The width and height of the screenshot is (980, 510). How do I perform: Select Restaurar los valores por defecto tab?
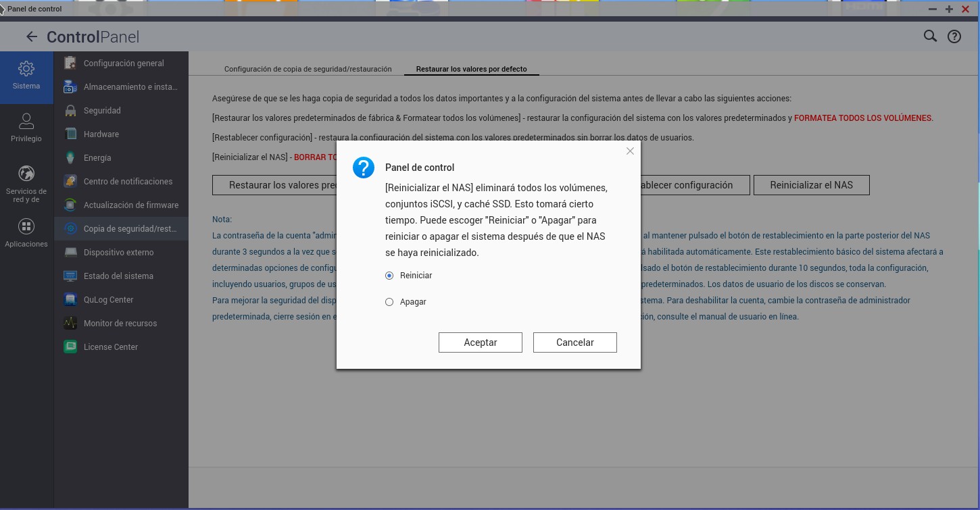(x=471, y=69)
